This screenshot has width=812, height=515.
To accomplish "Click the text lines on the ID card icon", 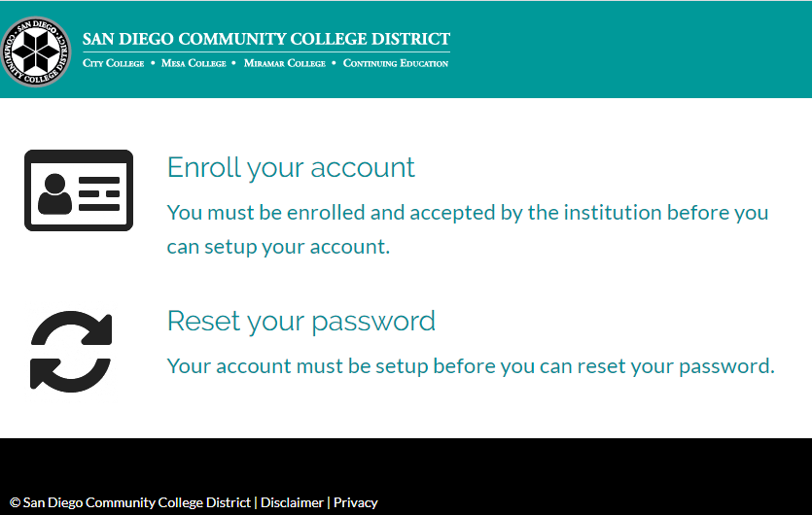I will click(99, 193).
